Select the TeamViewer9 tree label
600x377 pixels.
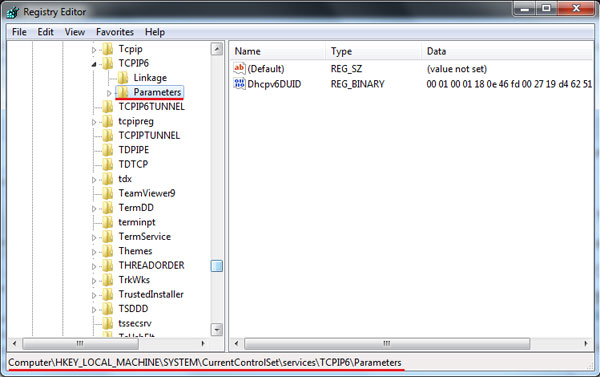click(147, 193)
